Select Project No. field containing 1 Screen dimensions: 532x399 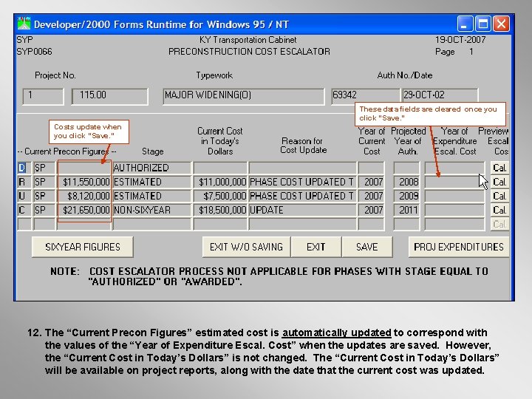(43, 96)
